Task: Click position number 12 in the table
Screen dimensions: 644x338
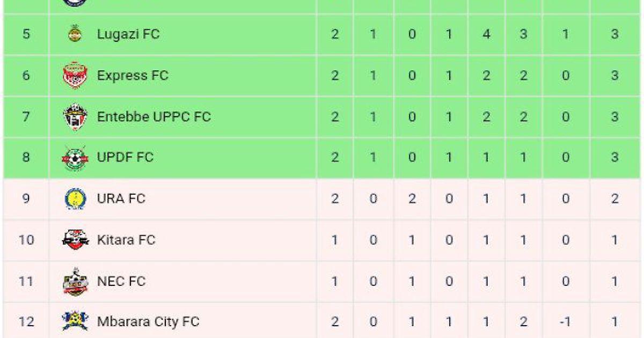Action: pos(26,322)
